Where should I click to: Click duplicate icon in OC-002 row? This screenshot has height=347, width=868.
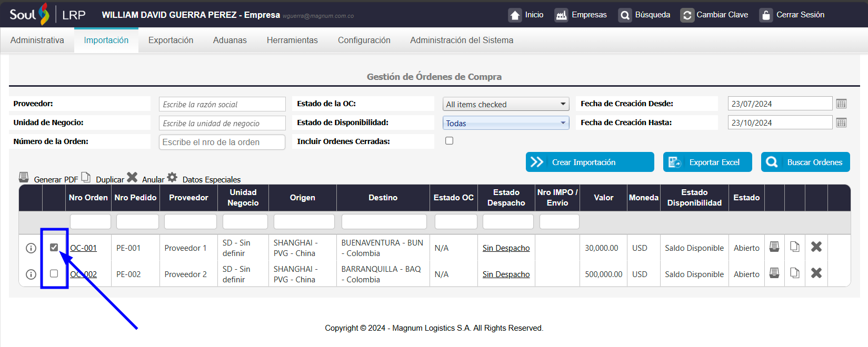794,273
